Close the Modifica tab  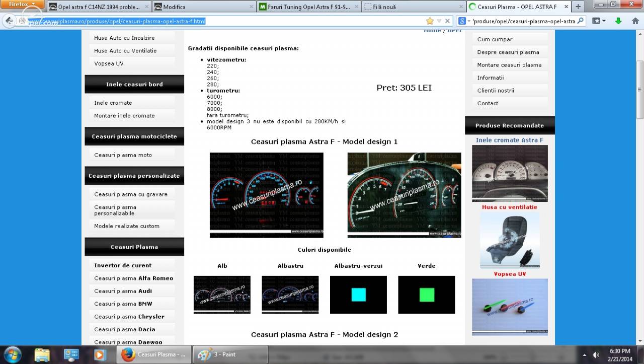tap(251, 7)
